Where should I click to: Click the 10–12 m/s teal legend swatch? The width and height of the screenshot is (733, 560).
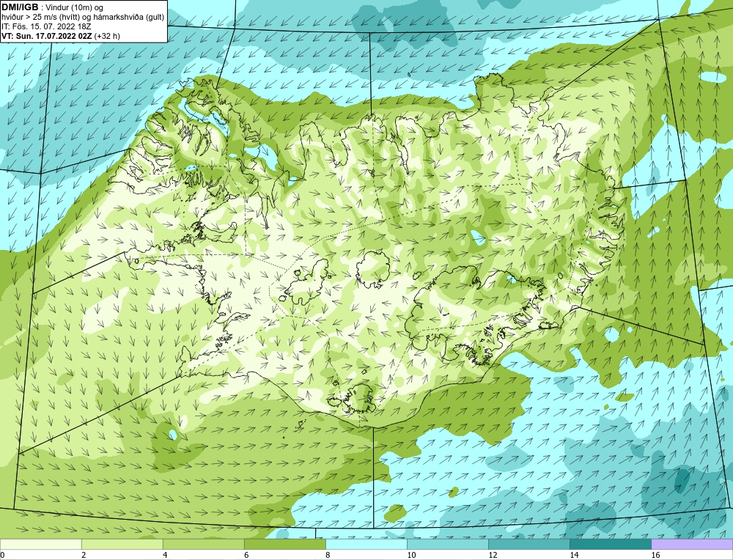pos(447,544)
